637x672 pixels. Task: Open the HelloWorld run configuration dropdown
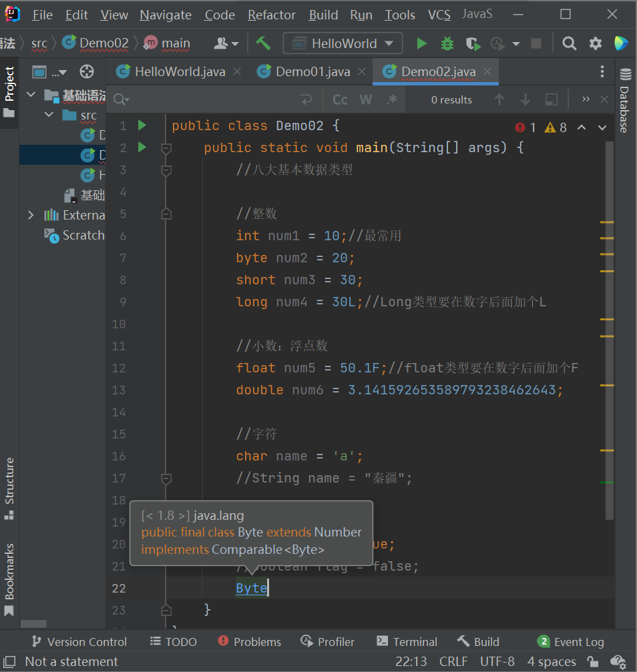pos(343,43)
